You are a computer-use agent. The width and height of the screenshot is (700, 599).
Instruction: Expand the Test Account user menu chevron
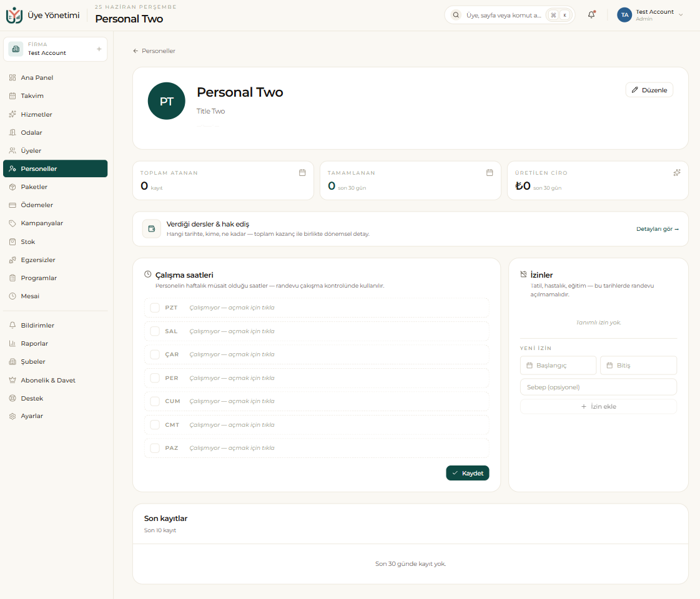(x=681, y=15)
